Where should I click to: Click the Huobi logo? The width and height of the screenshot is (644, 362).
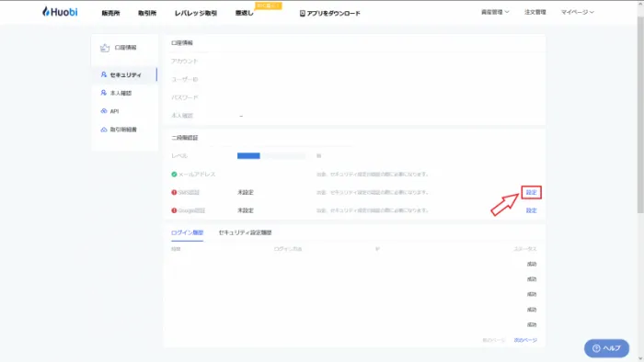pyautogui.click(x=60, y=11)
